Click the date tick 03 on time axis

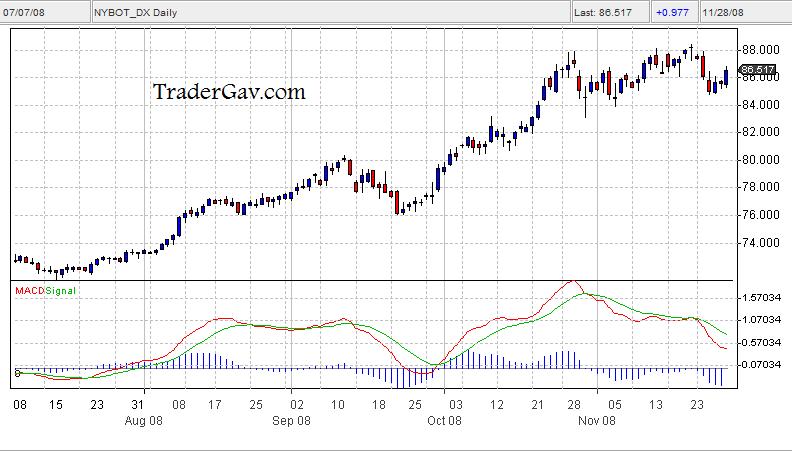pos(456,405)
